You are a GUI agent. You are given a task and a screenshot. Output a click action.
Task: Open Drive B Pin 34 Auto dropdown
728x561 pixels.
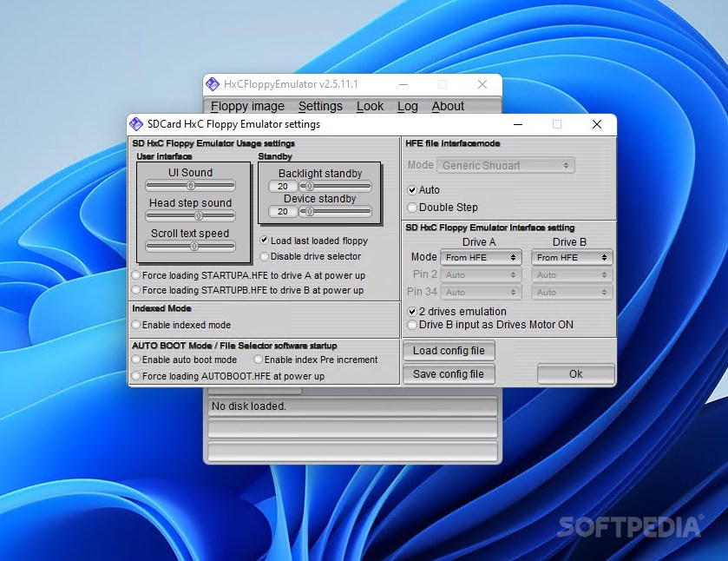(x=572, y=293)
